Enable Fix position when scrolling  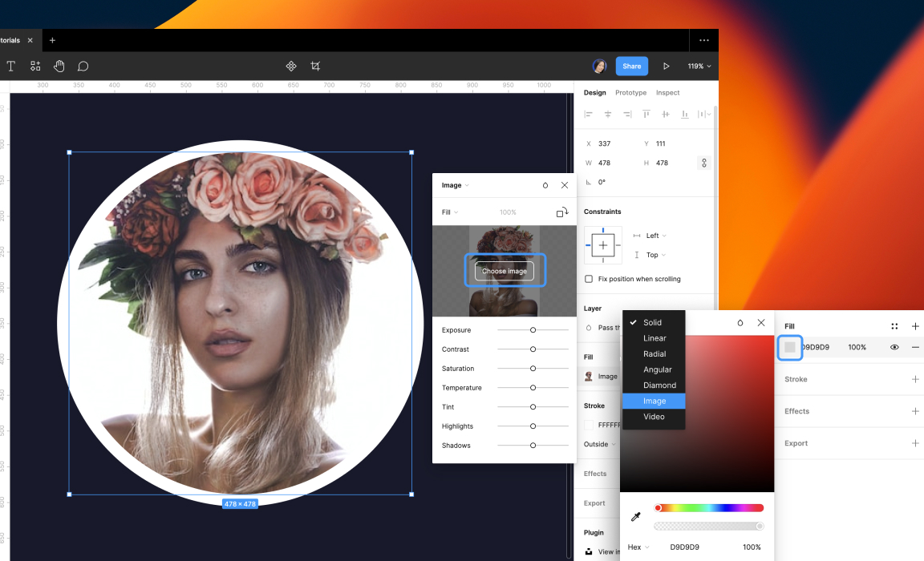click(x=589, y=279)
